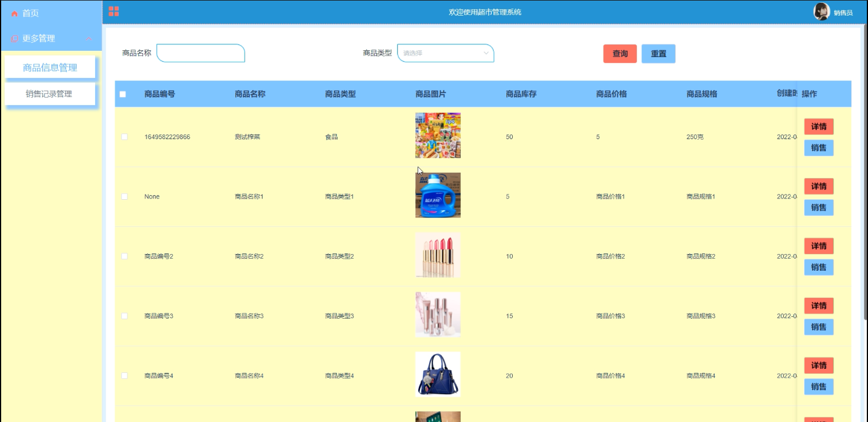Viewport: 868px width, 422px height.
Task: Click 详情 for the 商品名称2 row
Action: pyautogui.click(x=819, y=246)
